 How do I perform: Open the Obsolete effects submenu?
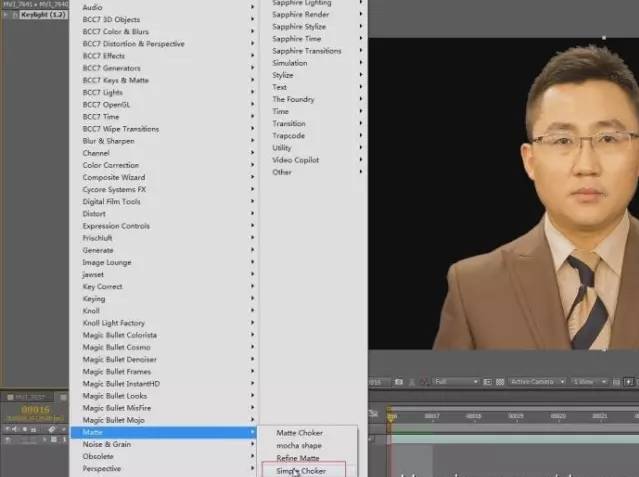click(x=163, y=456)
